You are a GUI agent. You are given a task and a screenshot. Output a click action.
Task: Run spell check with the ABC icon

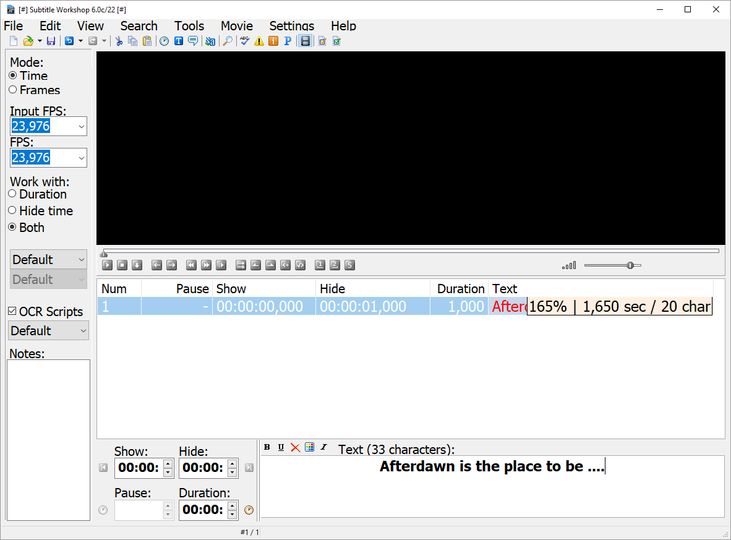[245, 41]
